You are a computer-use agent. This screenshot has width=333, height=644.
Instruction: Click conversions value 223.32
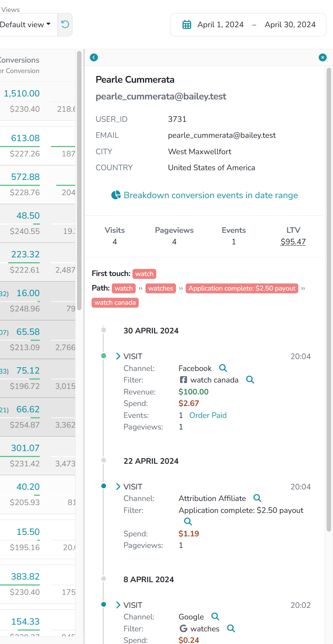click(x=25, y=254)
